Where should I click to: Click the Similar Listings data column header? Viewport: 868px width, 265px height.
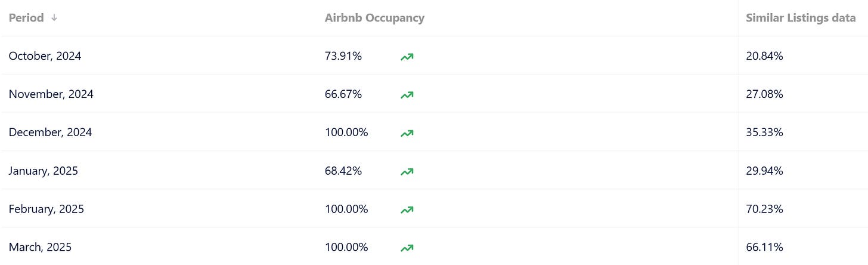pos(801,18)
